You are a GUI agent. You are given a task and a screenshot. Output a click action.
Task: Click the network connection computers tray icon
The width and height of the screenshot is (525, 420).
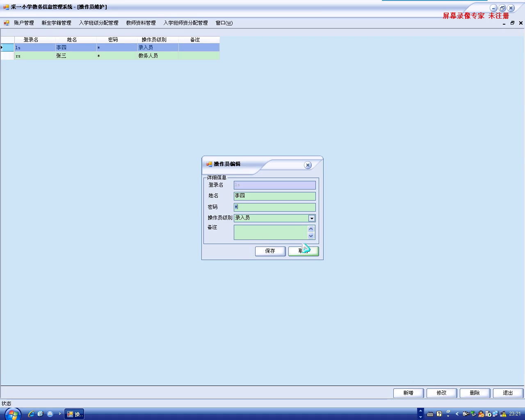[x=495, y=414]
